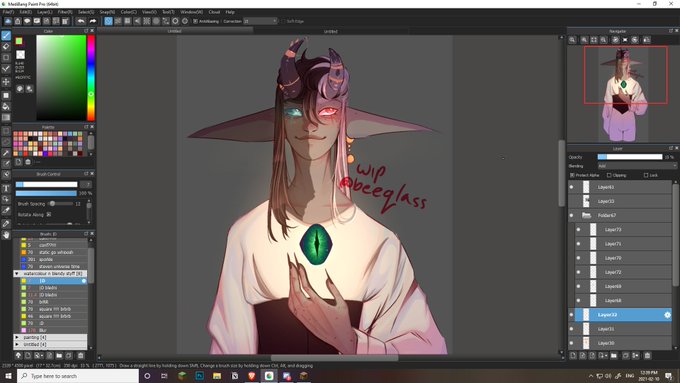This screenshot has height=383, width=680.
Task: Toggle Protect Alpha checkbox
Action: coord(572,175)
